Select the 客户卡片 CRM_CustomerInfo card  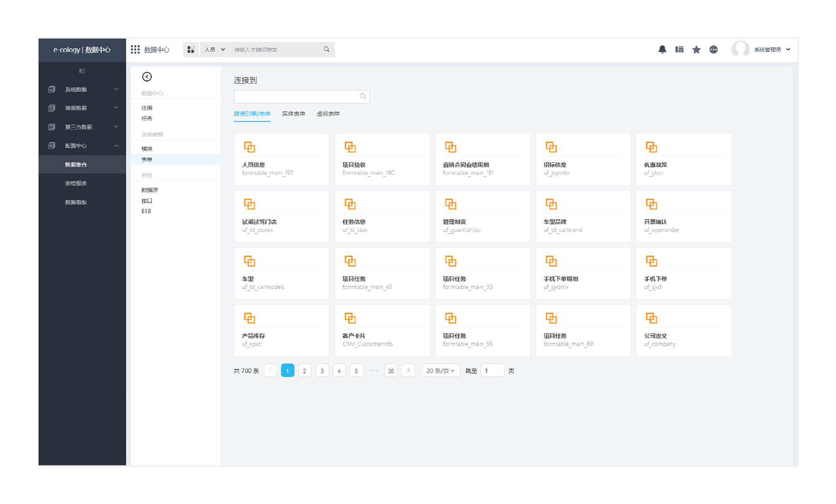(x=382, y=331)
